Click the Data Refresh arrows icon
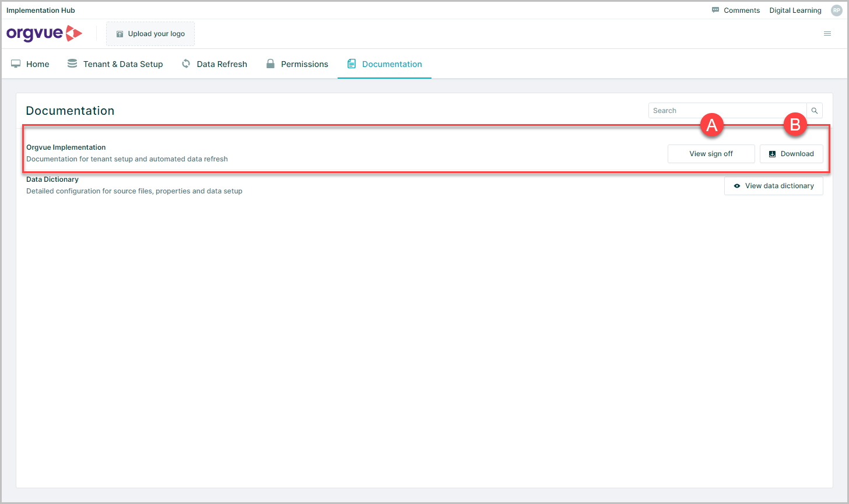This screenshot has height=504, width=849. [x=186, y=64]
